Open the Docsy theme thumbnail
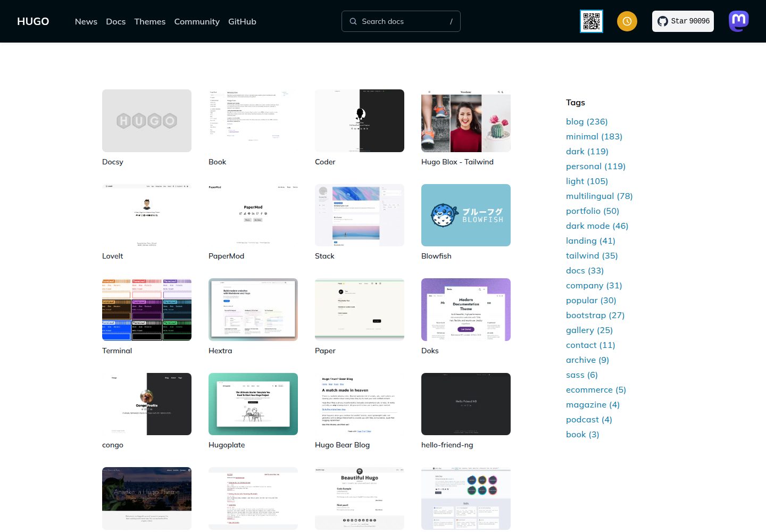The width and height of the screenshot is (766, 532). [x=147, y=121]
